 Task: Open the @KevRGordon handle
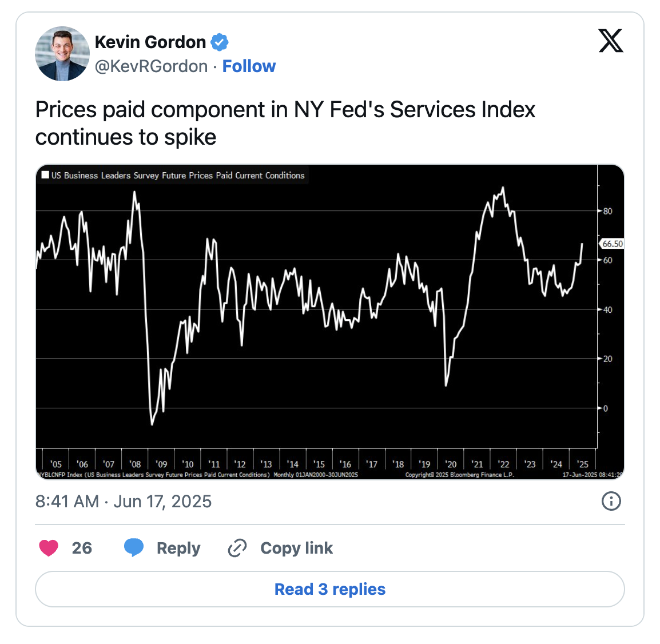151,66
